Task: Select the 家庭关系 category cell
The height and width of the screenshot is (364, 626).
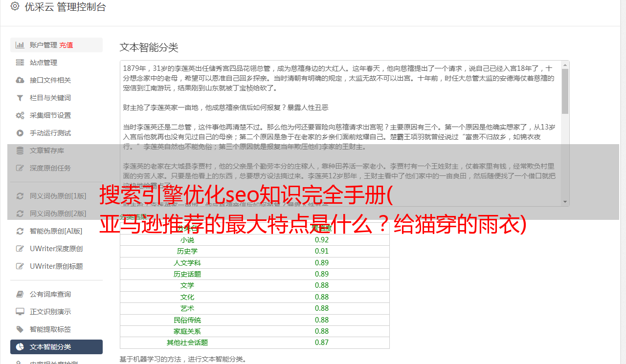Action: [x=187, y=331]
